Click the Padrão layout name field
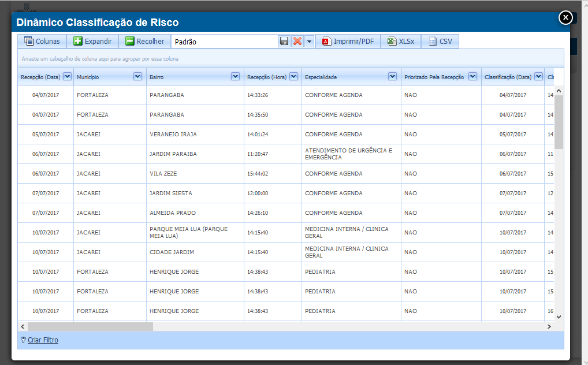This screenshot has height=365, width=588. coord(225,42)
